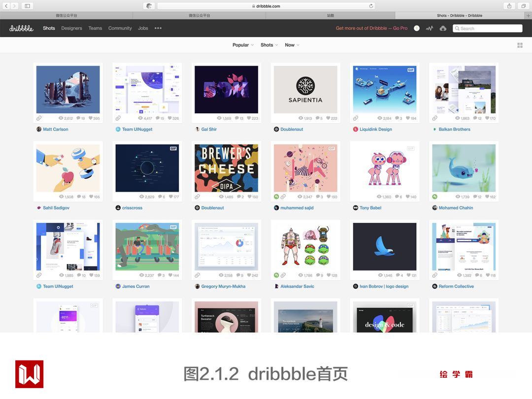Click the attachment icon on the Matt Carlson shot
Screen dimensions: 532x399
coord(39,118)
